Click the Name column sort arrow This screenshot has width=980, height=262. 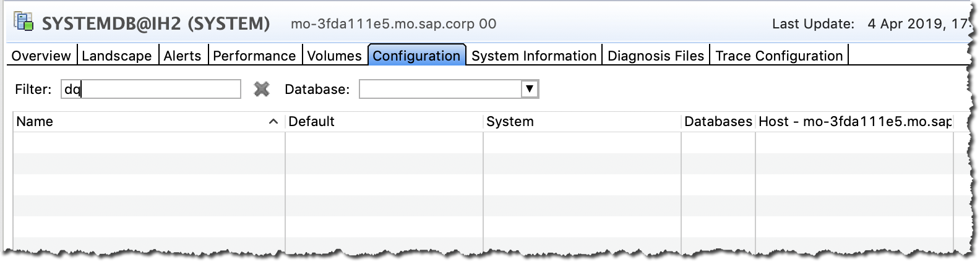(x=273, y=122)
